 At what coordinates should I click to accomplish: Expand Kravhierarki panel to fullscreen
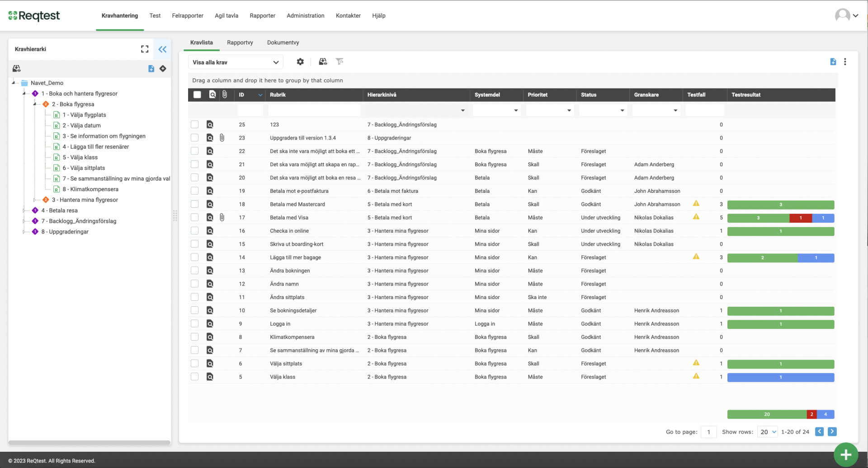(x=145, y=49)
